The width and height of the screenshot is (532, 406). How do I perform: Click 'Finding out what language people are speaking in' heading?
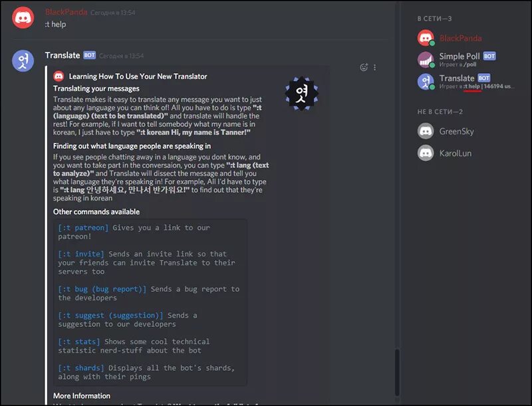132,146
